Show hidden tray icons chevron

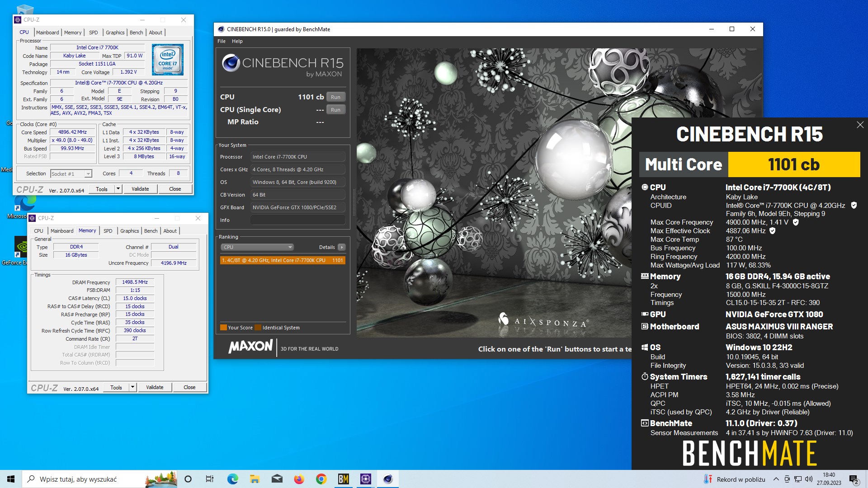tap(776, 479)
